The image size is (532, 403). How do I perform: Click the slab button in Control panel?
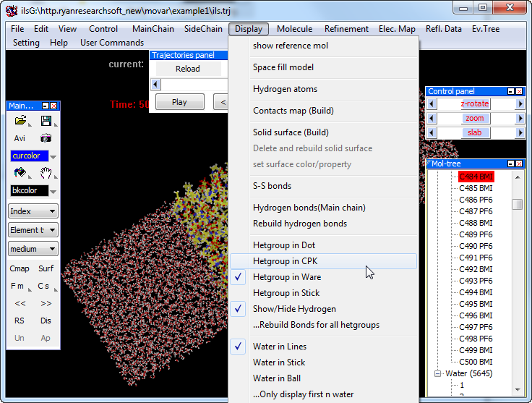tap(475, 132)
